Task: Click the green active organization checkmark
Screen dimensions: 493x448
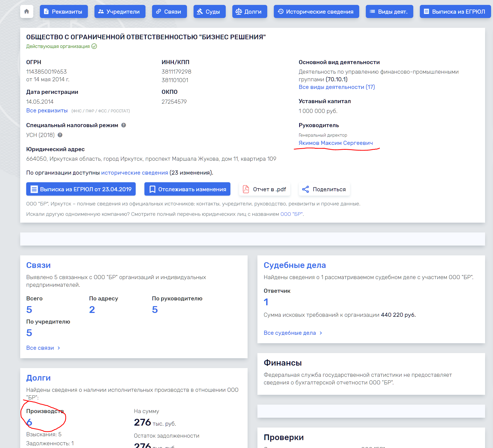Action: 94,46
